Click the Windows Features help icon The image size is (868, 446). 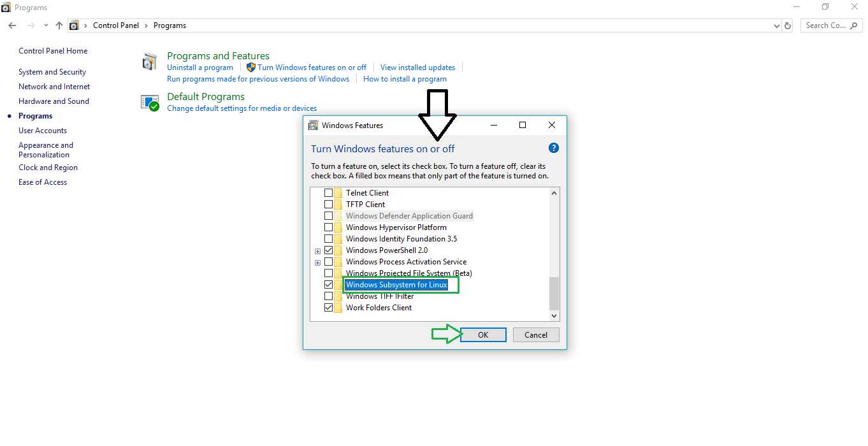click(554, 148)
